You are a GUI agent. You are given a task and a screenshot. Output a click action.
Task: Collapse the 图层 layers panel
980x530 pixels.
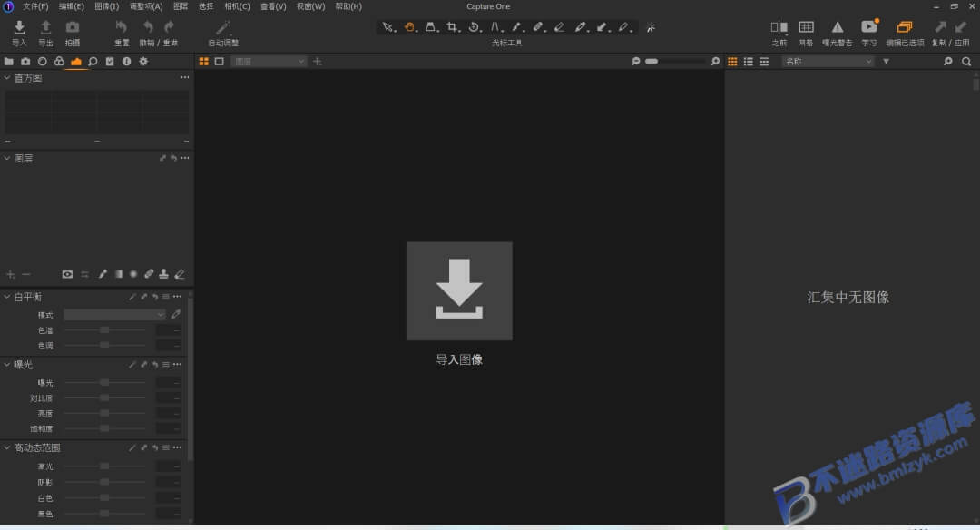pos(7,158)
